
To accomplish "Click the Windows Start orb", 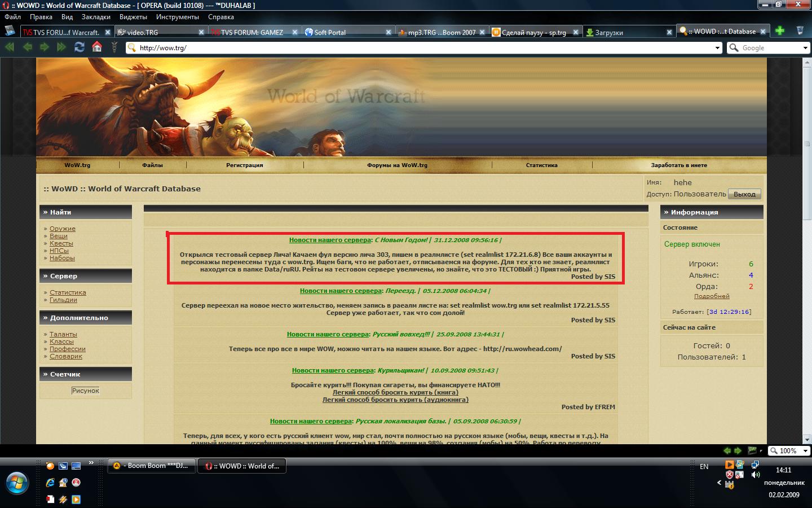I will tap(17, 483).
